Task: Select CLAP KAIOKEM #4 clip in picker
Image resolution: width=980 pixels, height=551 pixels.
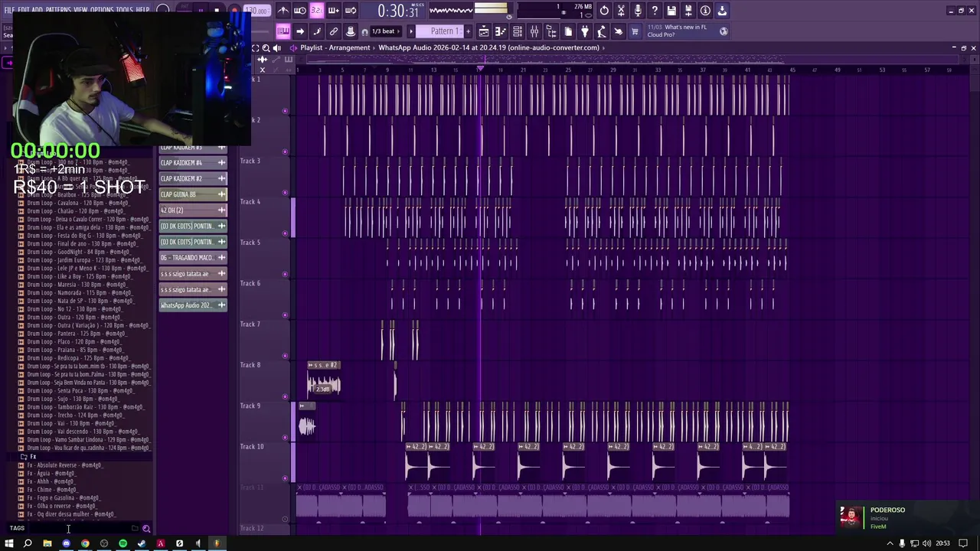Action: 193,162
